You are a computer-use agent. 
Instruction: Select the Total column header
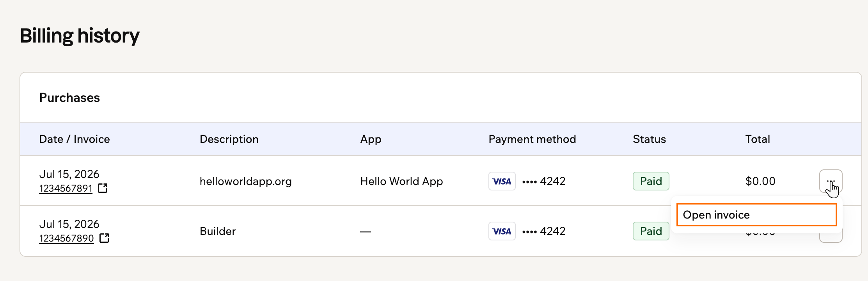coord(758,139)
